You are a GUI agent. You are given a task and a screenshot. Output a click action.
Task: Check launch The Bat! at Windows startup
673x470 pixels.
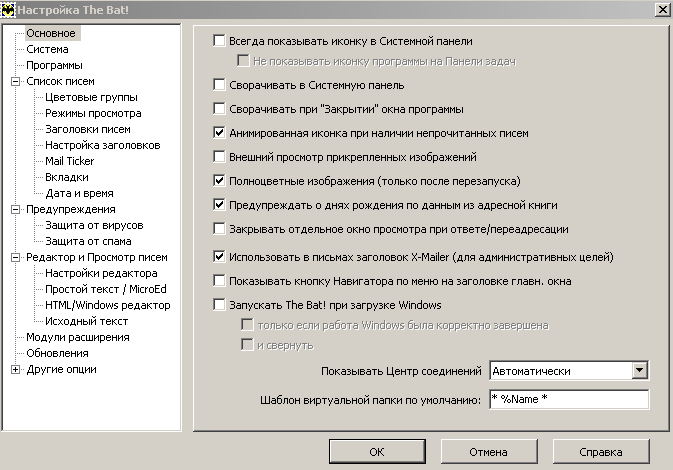(x=219, y=305)
